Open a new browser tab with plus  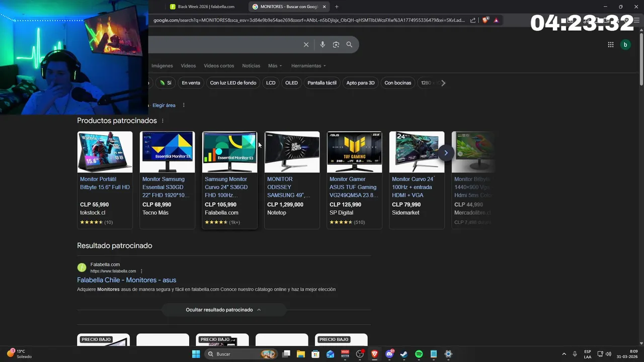pyautogui.click(x=337, y=7)
